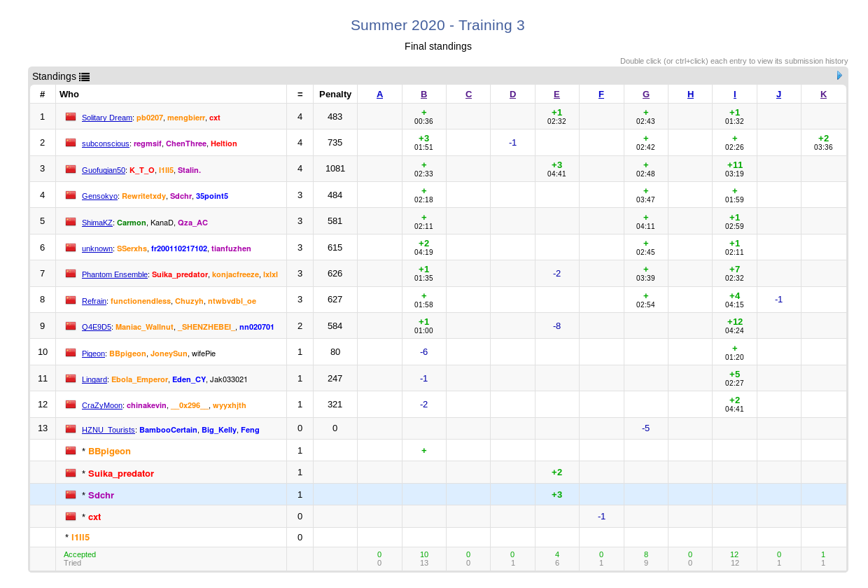Screen dimensions: 868x588
Task: Click the flag beside Guofuqian50 team
Action: 71,169
